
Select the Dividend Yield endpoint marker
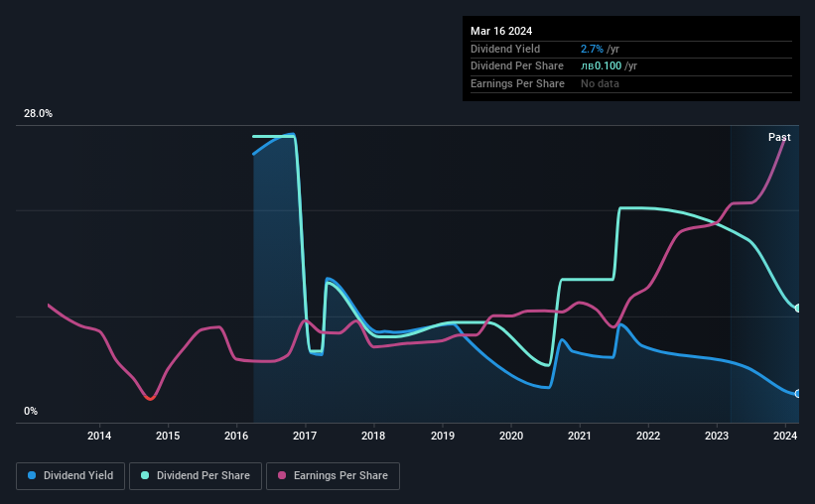pyautogui.click(x=798, y=394)
